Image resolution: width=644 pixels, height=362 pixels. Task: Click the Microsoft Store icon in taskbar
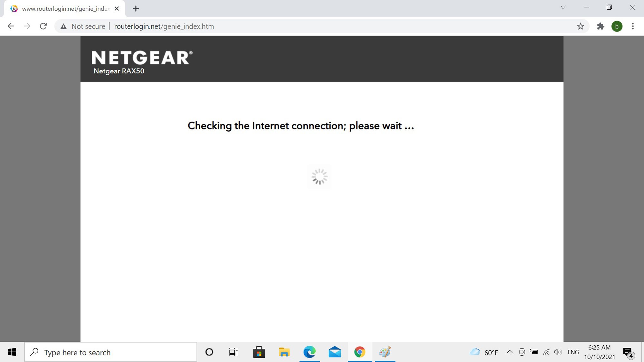point(258,352)
